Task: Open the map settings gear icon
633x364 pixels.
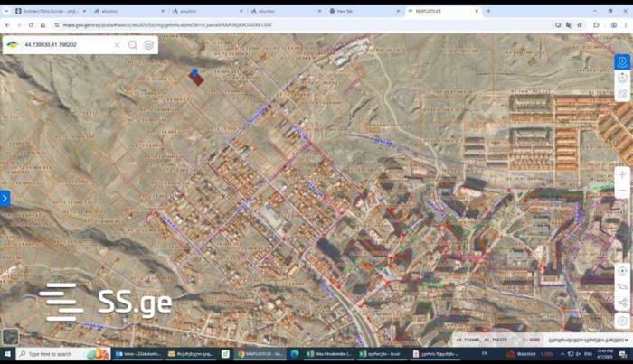Action: [x=622, y=321]
